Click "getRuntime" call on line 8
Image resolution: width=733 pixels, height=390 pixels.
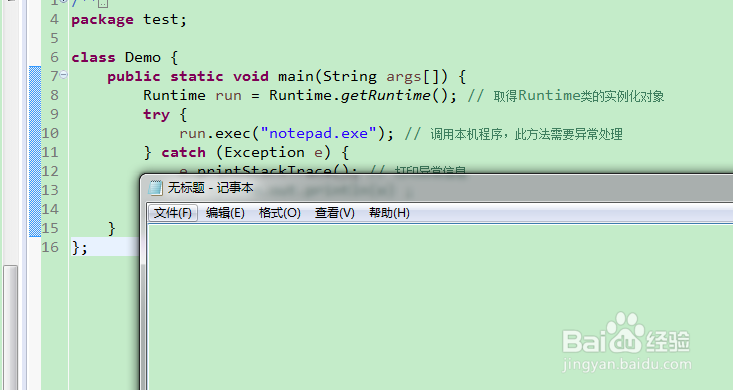[x=385, y=95]
